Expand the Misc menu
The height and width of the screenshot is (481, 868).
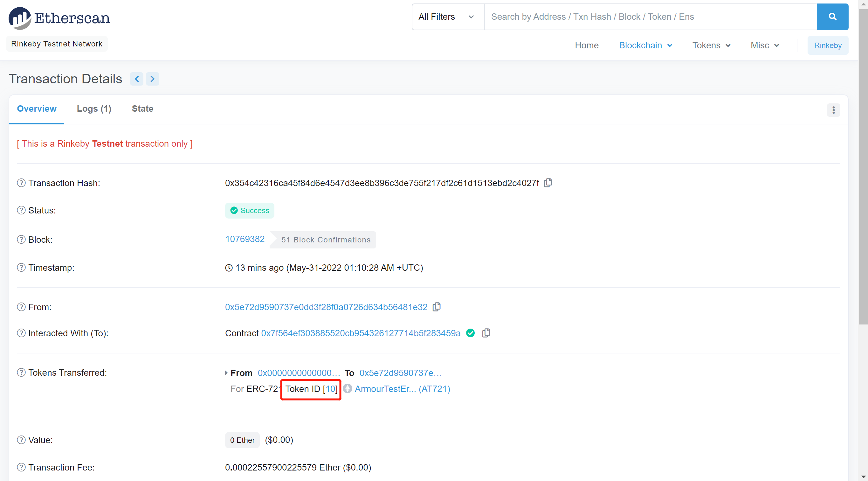765,45
